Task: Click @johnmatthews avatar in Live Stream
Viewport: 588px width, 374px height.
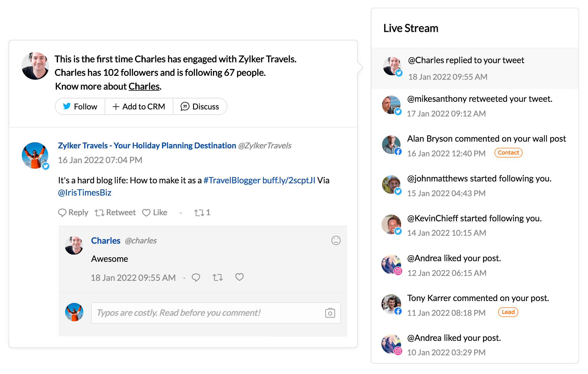Action: point(391,185)
